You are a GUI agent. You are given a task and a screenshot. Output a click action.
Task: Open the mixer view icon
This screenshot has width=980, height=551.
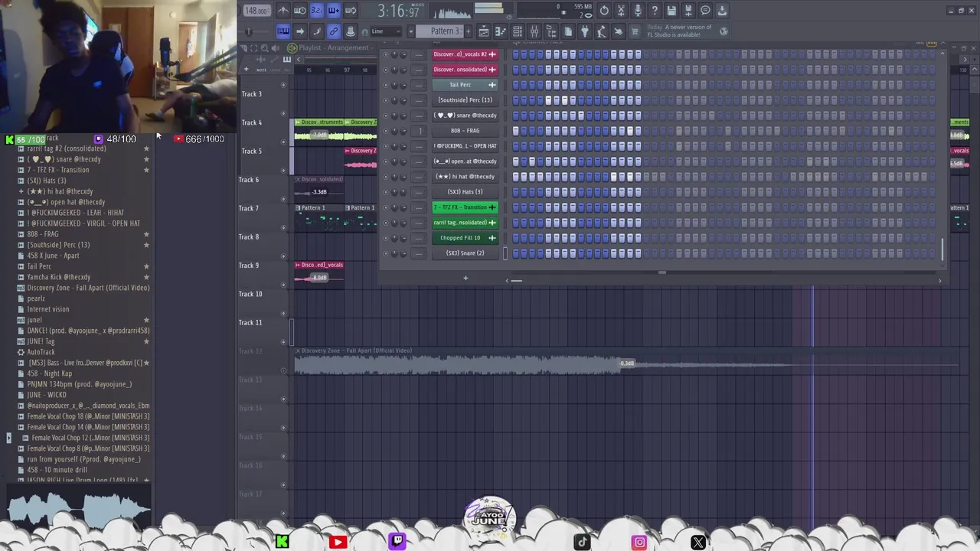[x=534, y=31]
